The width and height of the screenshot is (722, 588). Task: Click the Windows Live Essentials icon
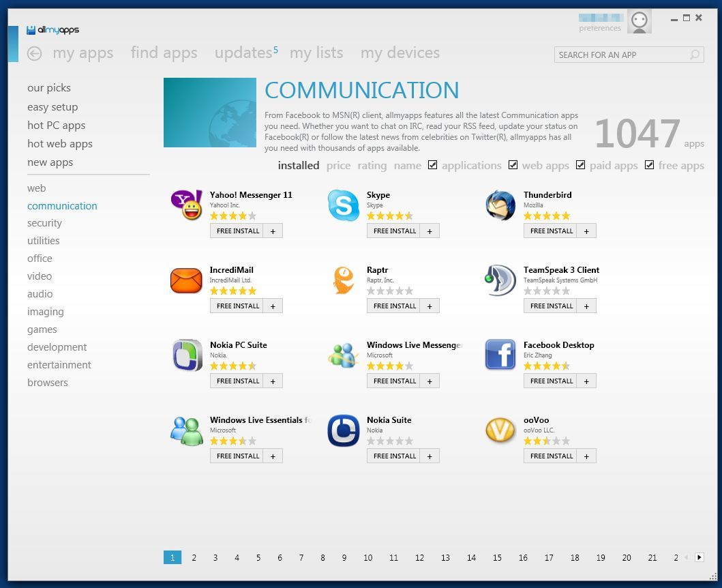click(187, 431)
